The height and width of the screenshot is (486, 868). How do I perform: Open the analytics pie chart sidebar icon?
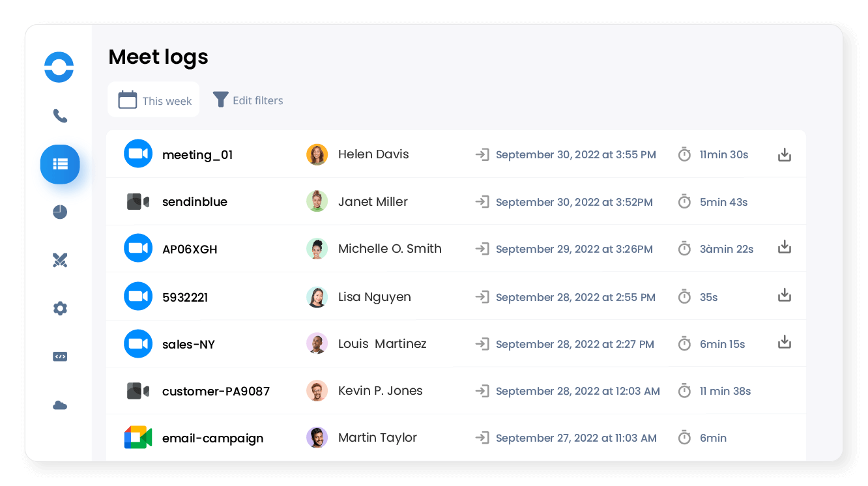tap(60, 212)
